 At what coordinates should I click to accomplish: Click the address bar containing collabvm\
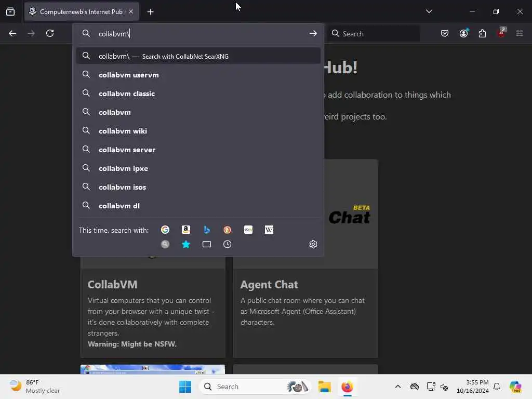[x=198, y=34]
